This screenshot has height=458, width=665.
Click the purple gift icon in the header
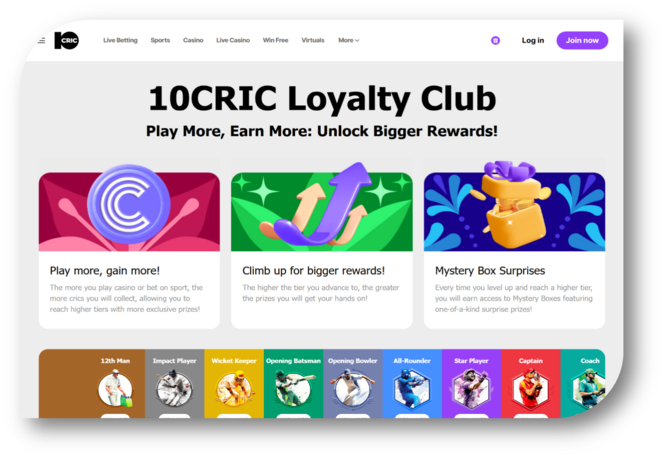tap(495, 40)
